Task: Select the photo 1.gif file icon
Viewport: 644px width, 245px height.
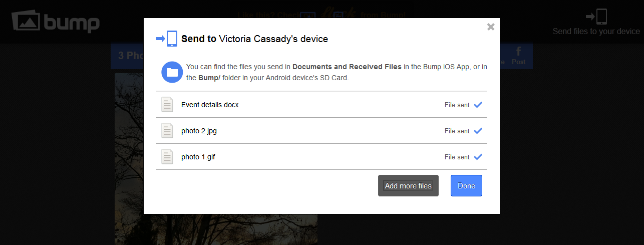Action: 167,157
